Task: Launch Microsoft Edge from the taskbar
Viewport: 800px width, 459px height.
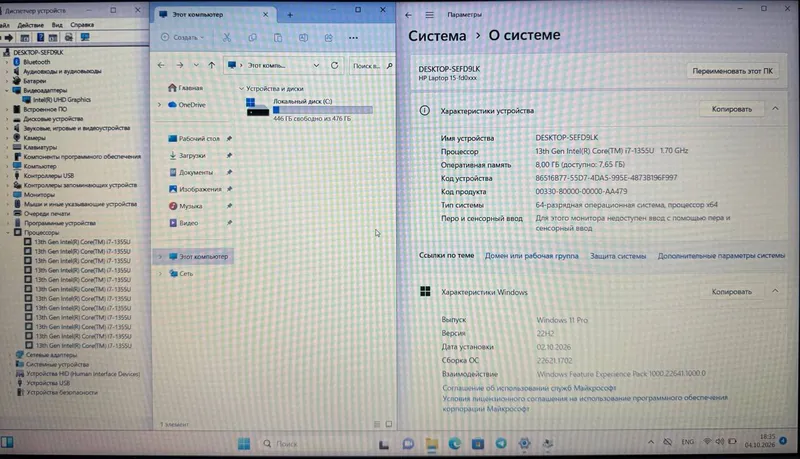Action: [455, 444]
